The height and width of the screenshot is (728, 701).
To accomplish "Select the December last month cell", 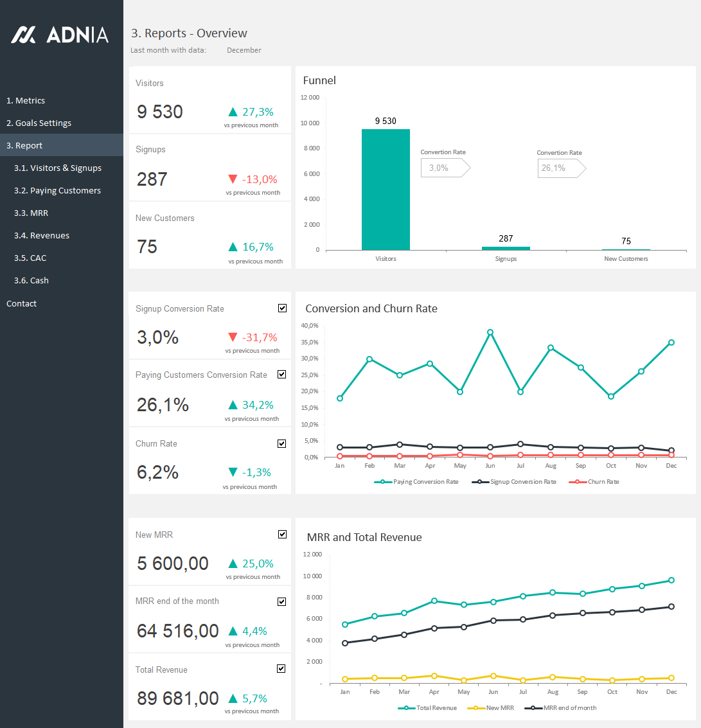I will [x=244, y=50].
